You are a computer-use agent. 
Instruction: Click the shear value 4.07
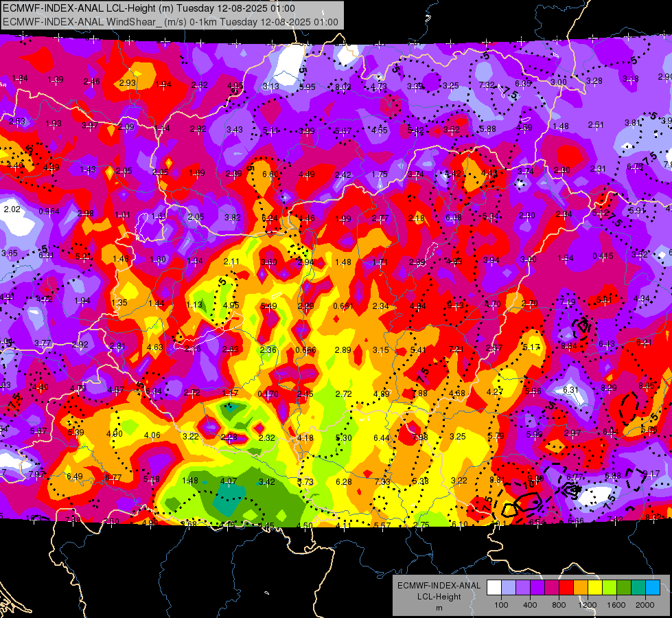[228, 481]
